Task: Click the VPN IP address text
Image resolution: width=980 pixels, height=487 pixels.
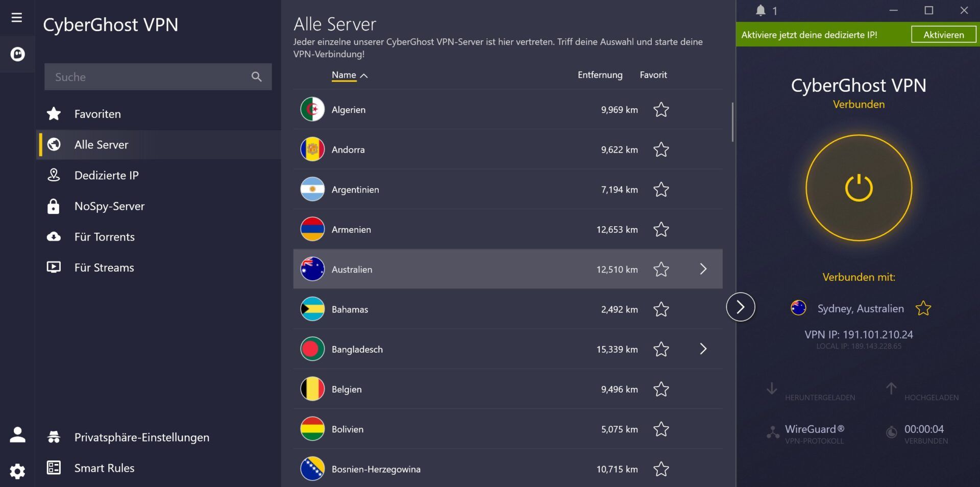Action: coord(859,335)
